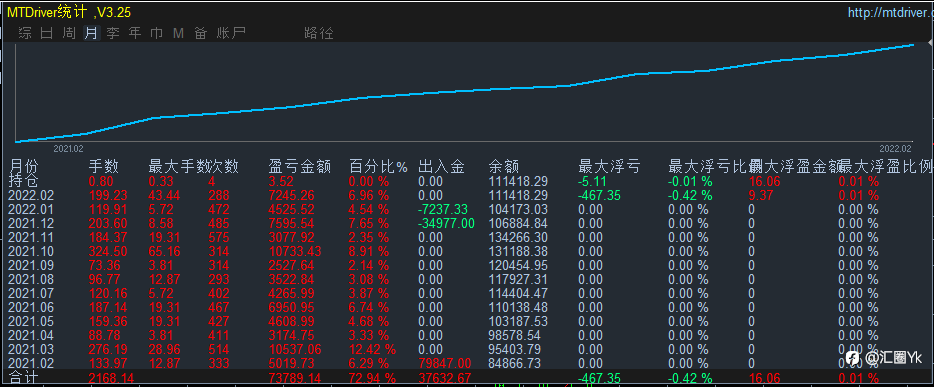Click percentage value 12.42 %
Screen dimensions: 934x387
(x=372, y=349)
